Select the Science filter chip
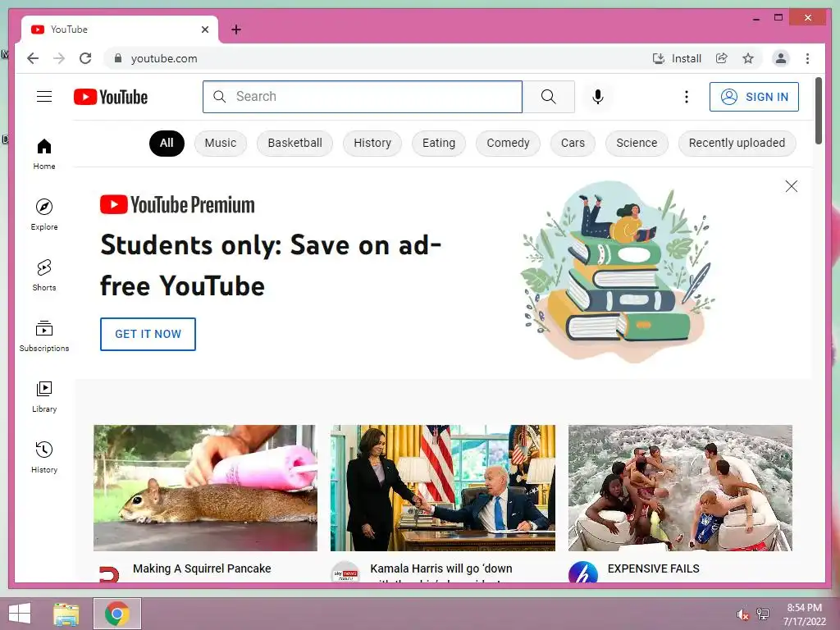Image resolution: width=840 pixels, height=630 pixels. click(x=637, y=143)
